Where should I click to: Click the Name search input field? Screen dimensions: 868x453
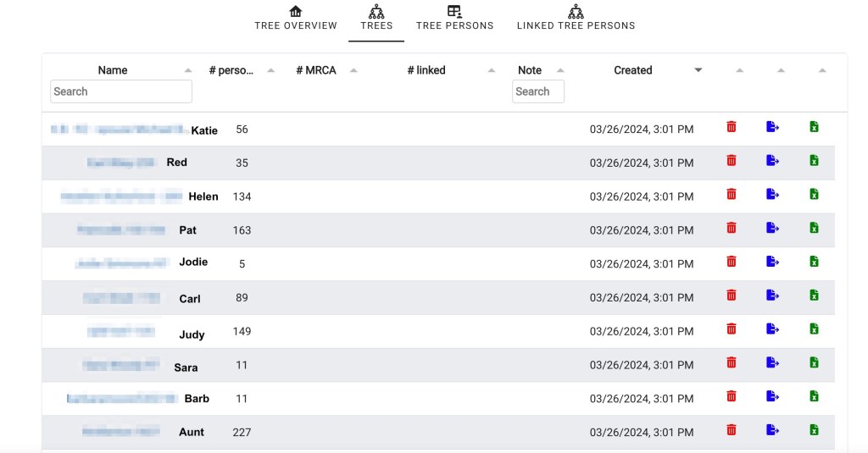[121, 91]
